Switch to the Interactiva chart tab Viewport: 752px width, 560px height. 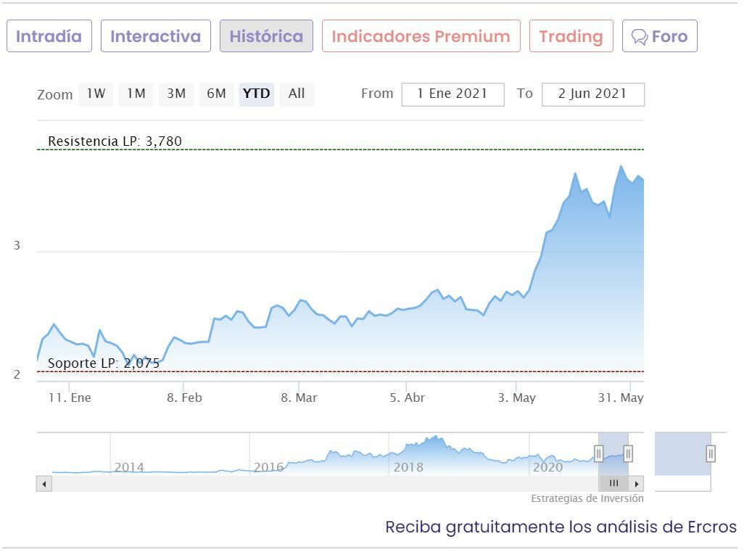[155, 36]
